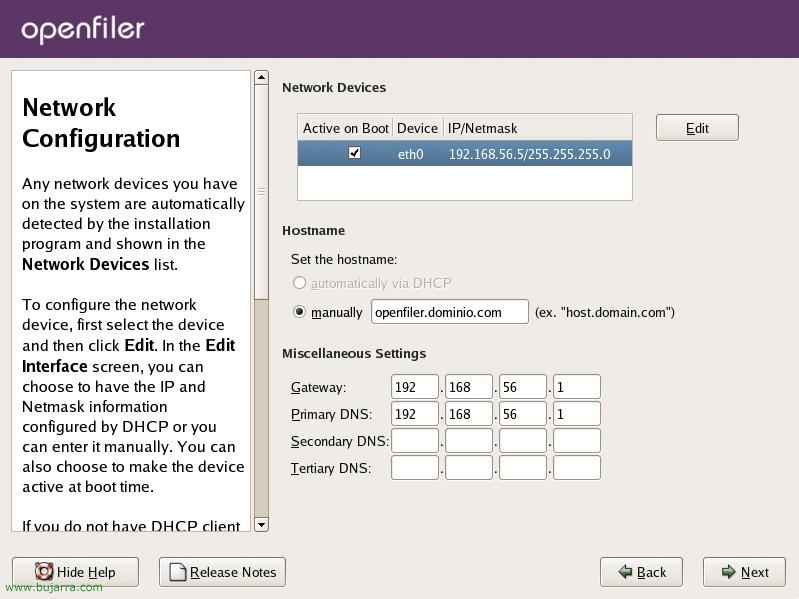Click the hostname text field
This screenshot has width=799, height=599.
[449, 312]
